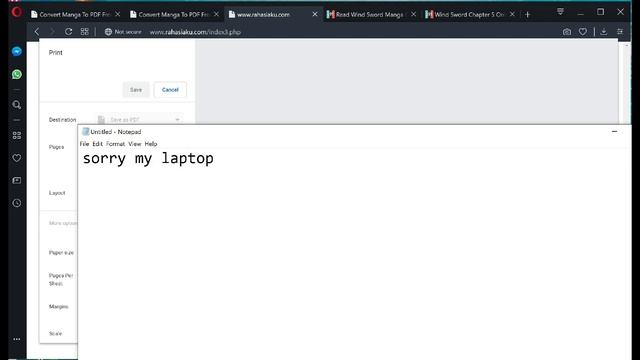This screenshot has height=360, width=640.
Task: Reload the rahasiaku.com page
Action: point(68,31)
